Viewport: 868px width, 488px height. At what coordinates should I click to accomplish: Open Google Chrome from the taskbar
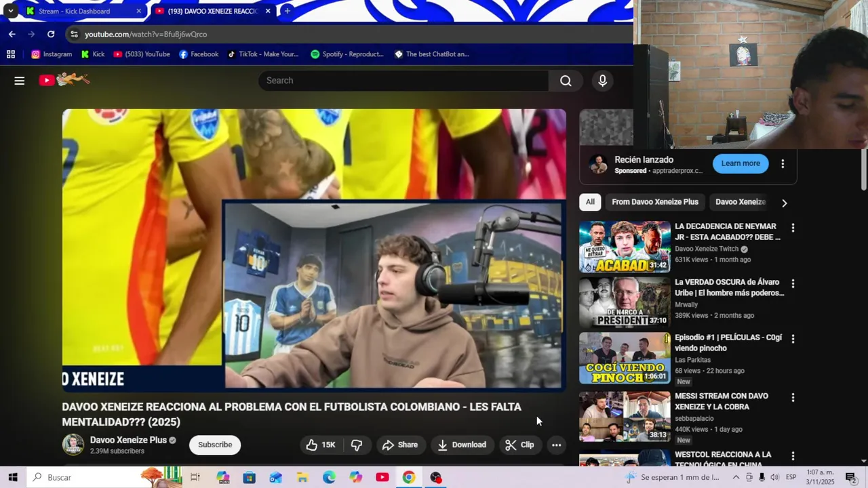[409, 477]
